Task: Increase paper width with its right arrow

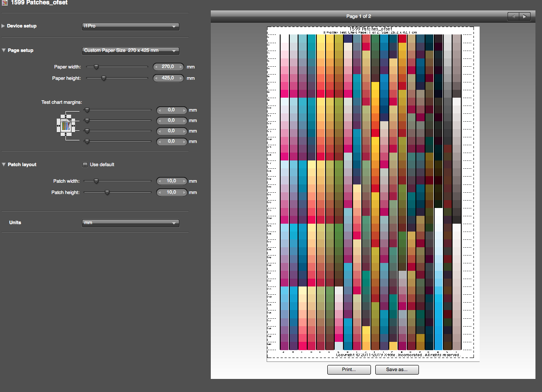Action: click(x=181, y=67)
